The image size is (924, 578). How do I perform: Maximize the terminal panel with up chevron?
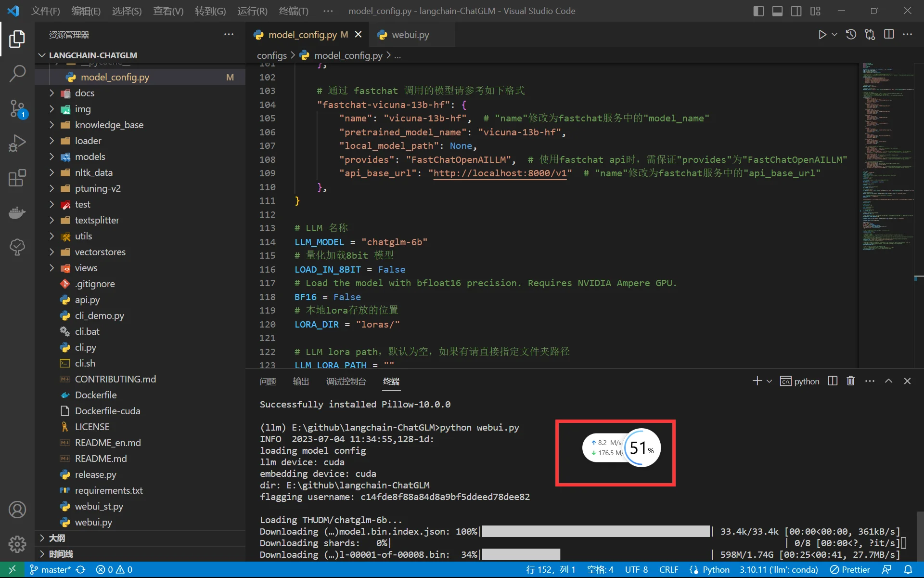(888, 381)
